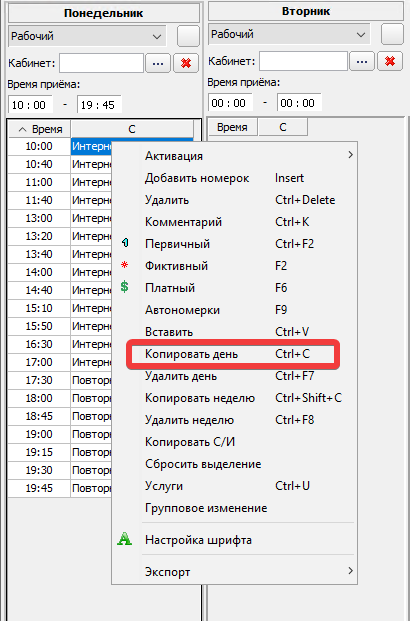Select the 11:00 time slot row
The height and width of the screenshot is (621, 410).
[x=39, y=182]
